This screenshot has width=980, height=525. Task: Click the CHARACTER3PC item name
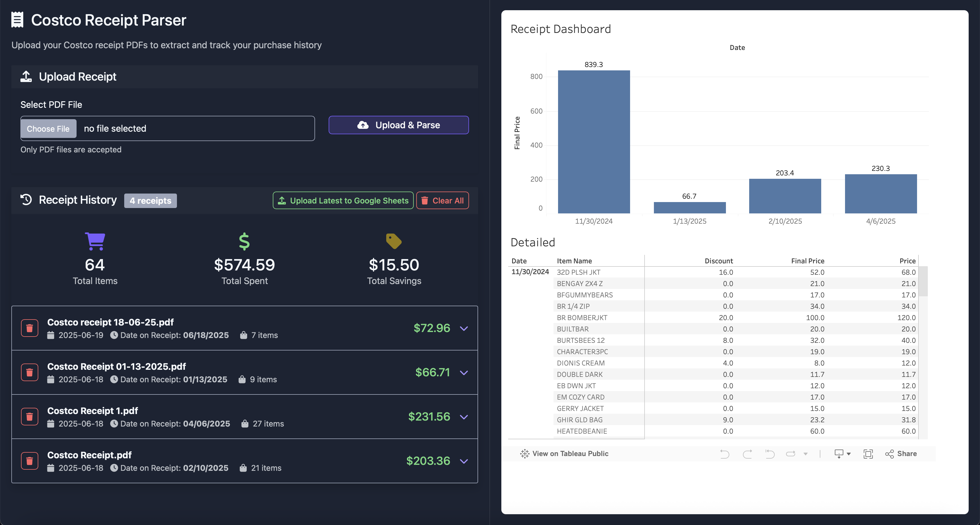coord(582,352)
